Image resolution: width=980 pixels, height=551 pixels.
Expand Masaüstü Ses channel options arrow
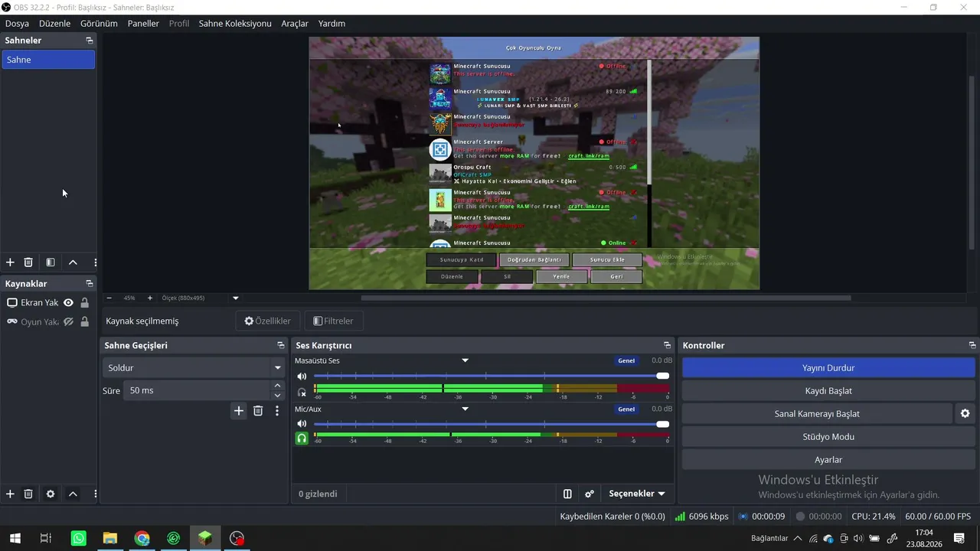(465, 360)
